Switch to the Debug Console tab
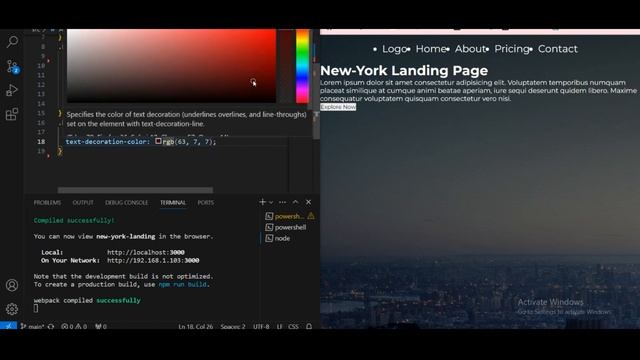640x360 pixels. (127, 202)
